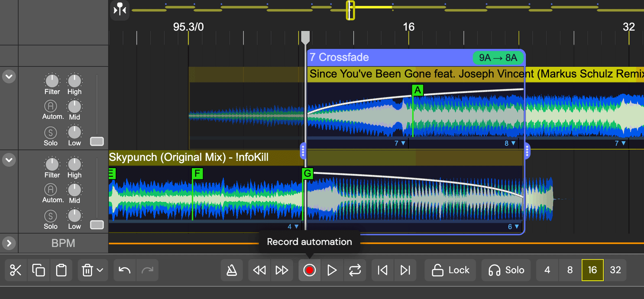Play the mix
644x299 pixels.
(x=332, y=270)
